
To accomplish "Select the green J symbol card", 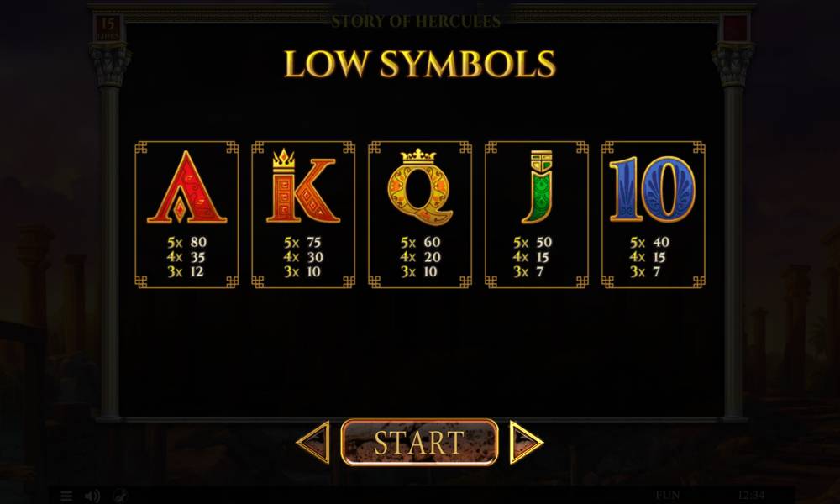I will click(x=537, y=215).
